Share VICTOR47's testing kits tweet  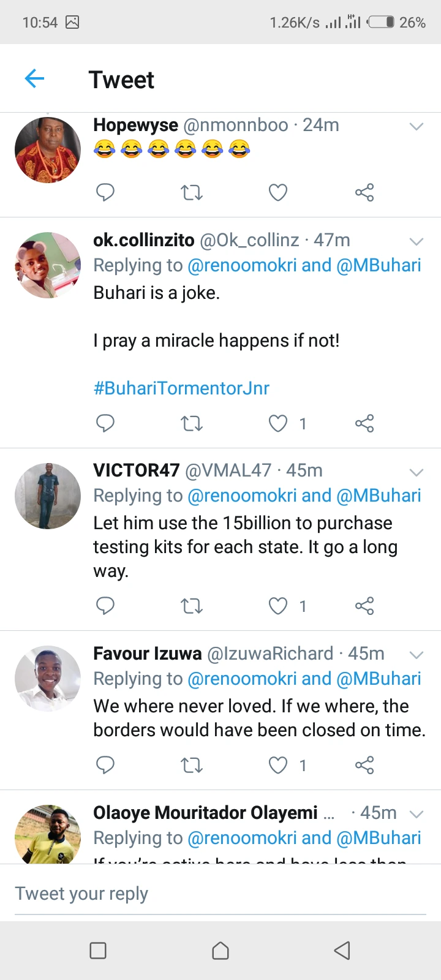[364, 606]
